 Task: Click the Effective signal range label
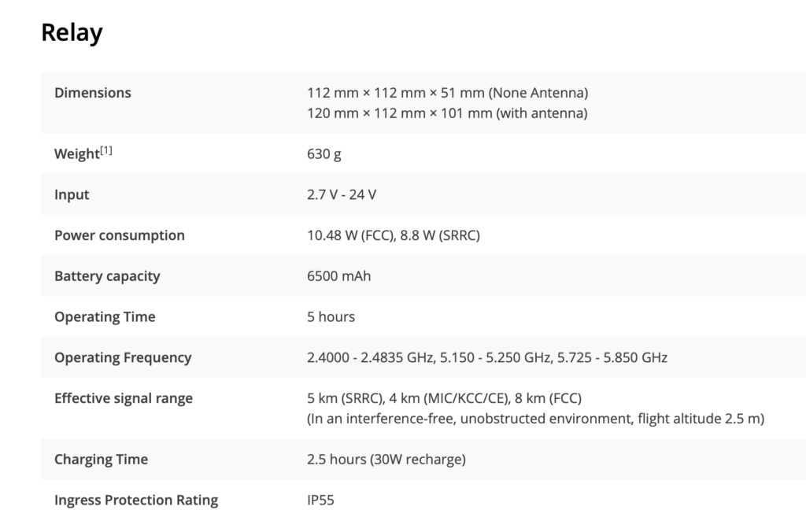[x=124, y=398]
